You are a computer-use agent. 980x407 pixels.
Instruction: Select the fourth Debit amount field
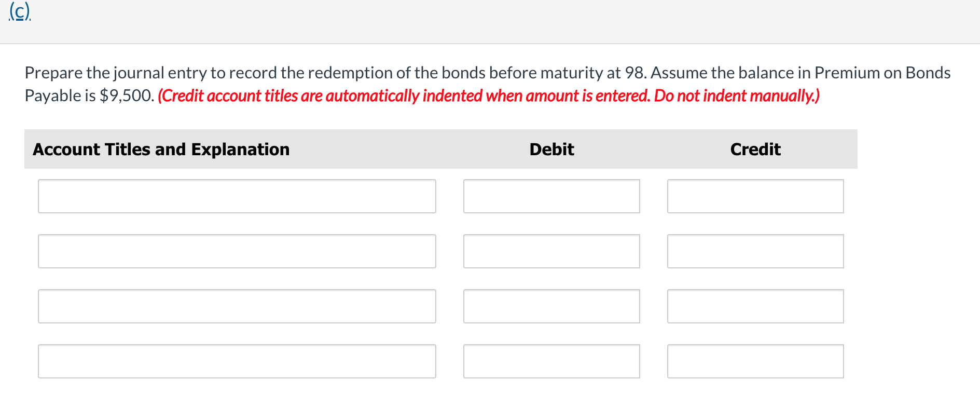pyautogui.click(x=551, y=361)
